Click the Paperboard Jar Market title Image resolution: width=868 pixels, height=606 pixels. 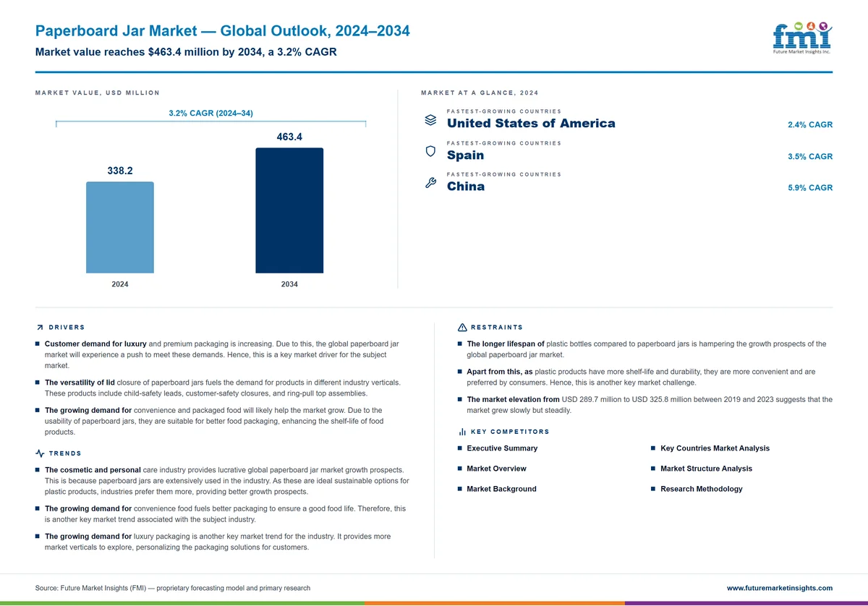pyautogui.click(x=223, y=31)
